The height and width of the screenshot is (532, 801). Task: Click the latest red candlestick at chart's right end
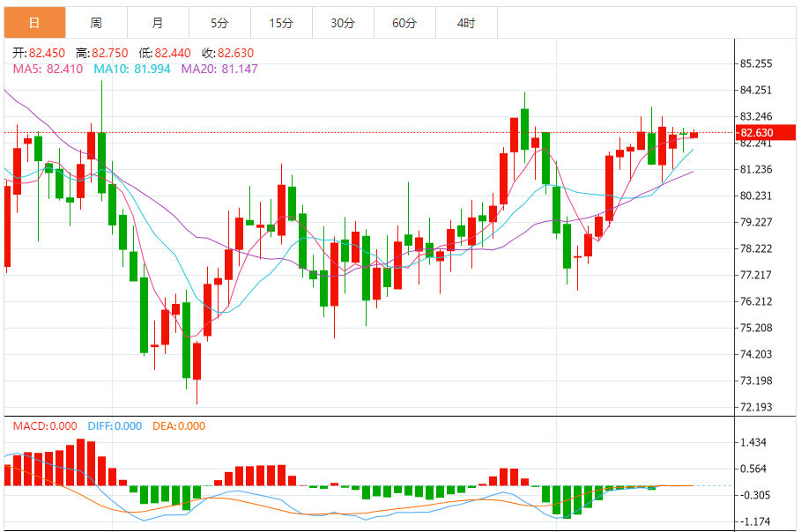[693, 135]
